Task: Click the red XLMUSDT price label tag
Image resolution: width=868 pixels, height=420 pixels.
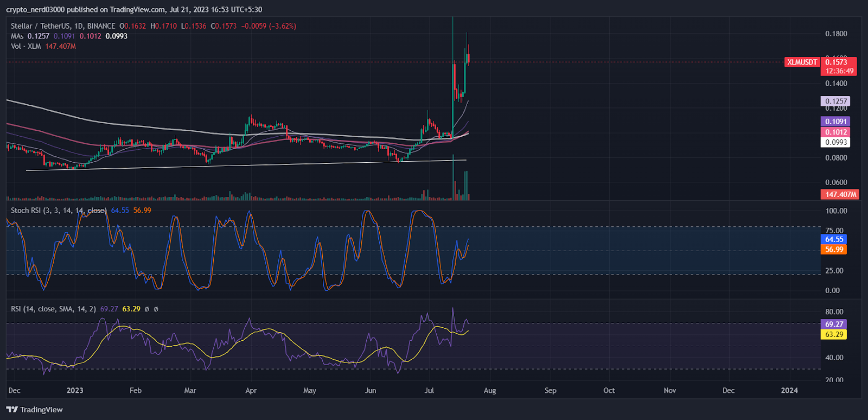Action: pyautogui.click(x=802, y=62)
